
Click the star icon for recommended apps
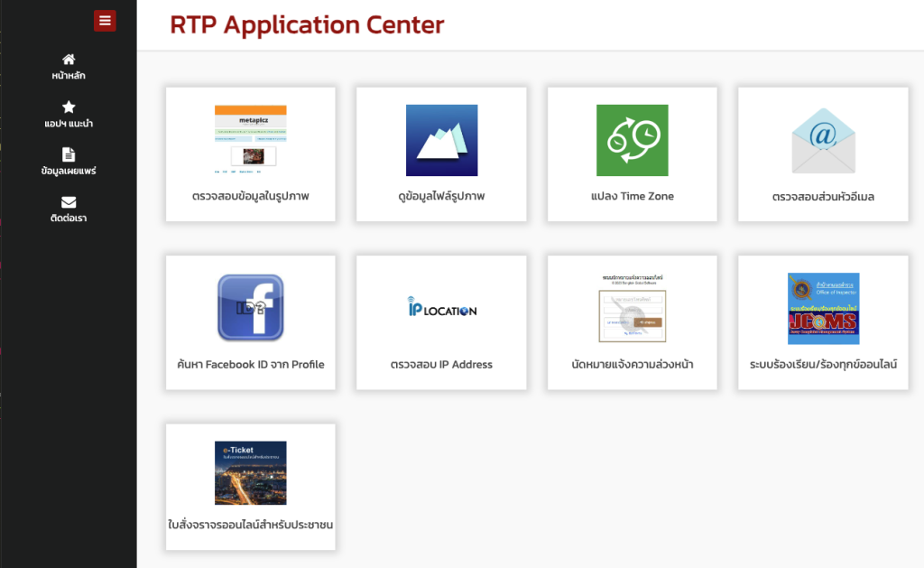pos(69,107)
